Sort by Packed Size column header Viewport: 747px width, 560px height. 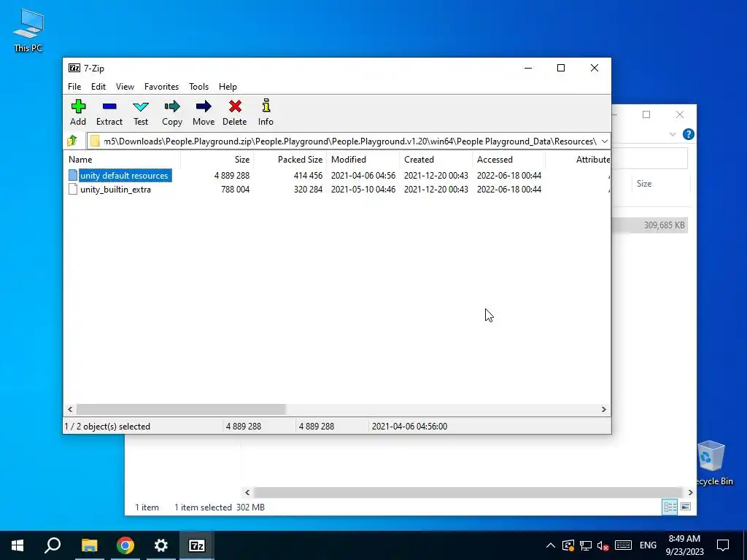tap(290, 160)
